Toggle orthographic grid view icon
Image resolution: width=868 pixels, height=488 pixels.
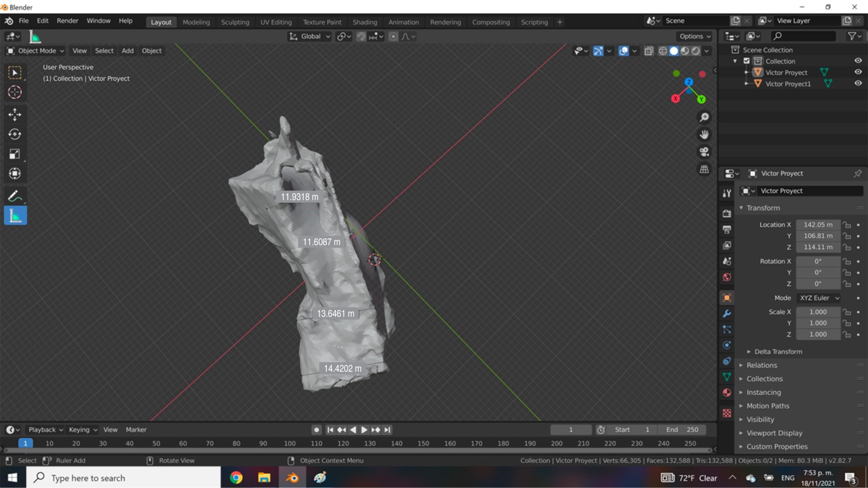click(704, 169)
